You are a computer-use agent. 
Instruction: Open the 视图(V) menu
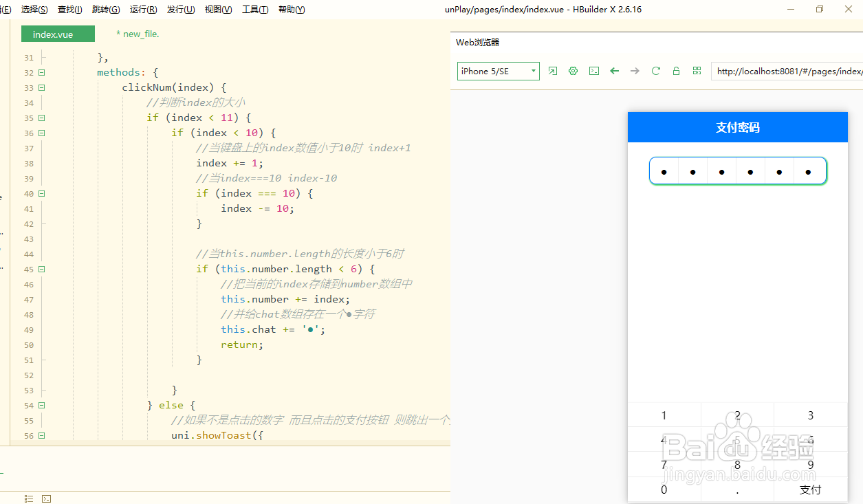pyautogui.click(x=218, y=10)
